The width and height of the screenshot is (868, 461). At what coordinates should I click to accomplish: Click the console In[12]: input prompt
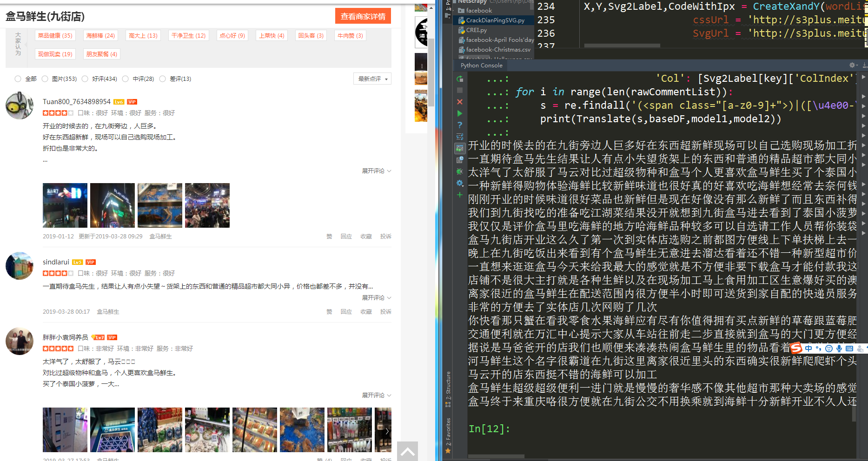(x=489, y=428)
